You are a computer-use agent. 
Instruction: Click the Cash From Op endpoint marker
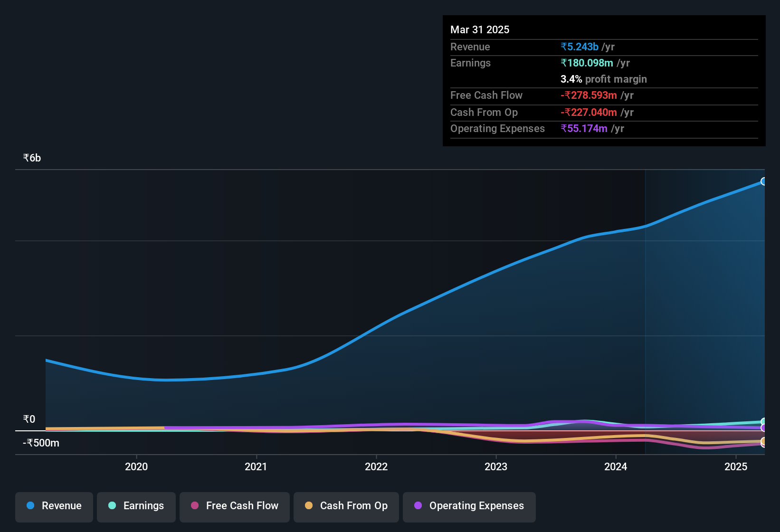click(x=764, y=441)
